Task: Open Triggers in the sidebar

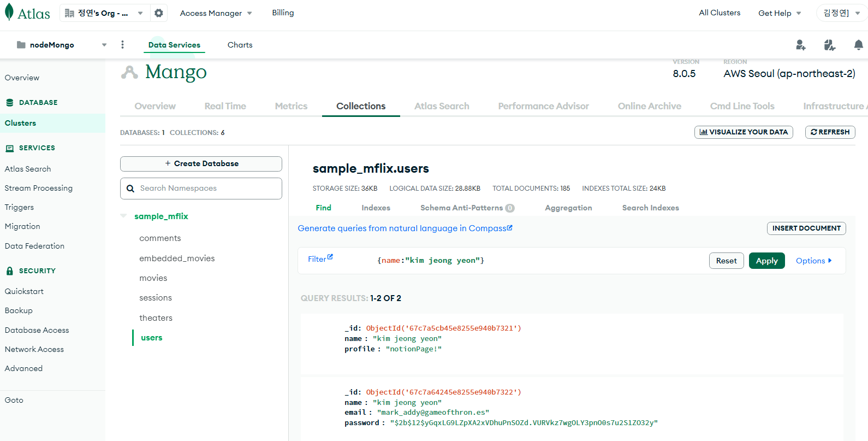Action: [19, 207]
